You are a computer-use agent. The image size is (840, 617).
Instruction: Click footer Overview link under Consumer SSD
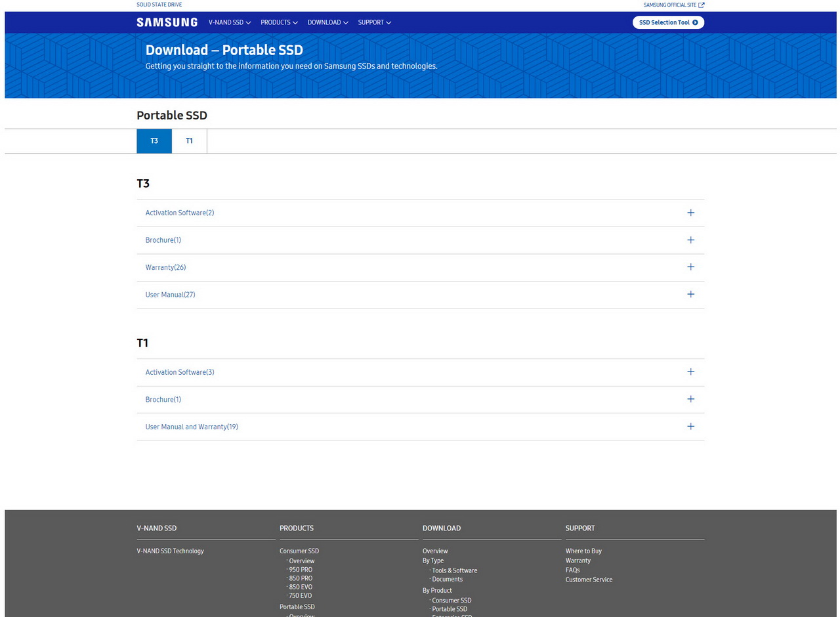pos(302,561)
